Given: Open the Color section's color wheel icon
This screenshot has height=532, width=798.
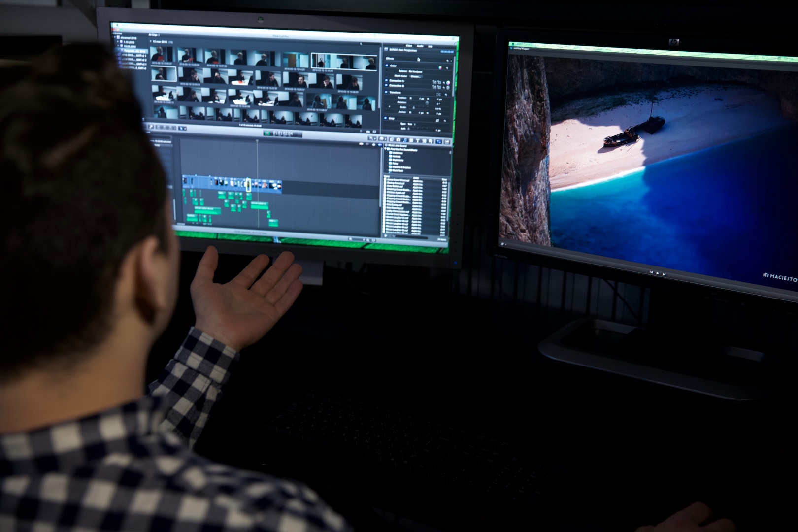Looking at the screenshot, I should click(440, 68).
